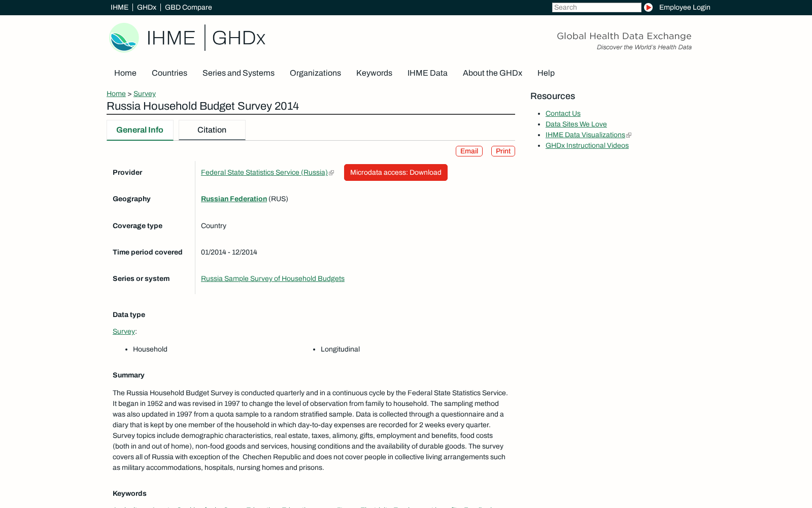Image resolution: width=812 pixels, height=508 pixels.
Task: Open the Keywords menu item
Action: click(374, 73)
